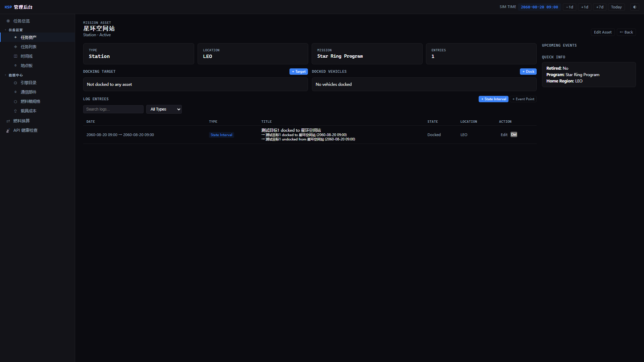This screenshot has height=362, width=644.
Task: Click the ENTRIES count card
Action: [x=481, y=54]
